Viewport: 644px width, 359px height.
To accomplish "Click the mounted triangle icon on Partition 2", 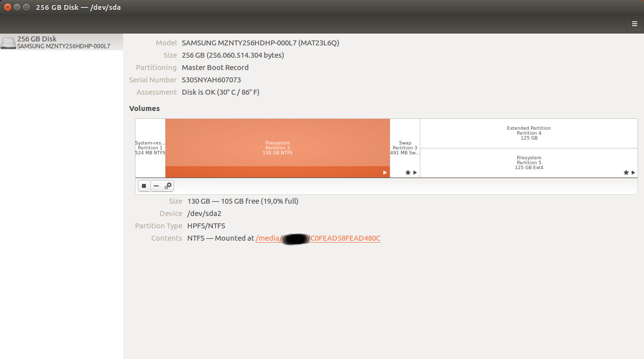I will (385, 173).
